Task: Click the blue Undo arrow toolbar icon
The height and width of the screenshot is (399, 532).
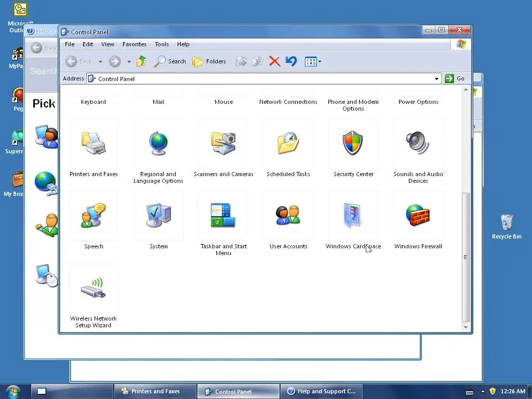Action: [291, 61]
